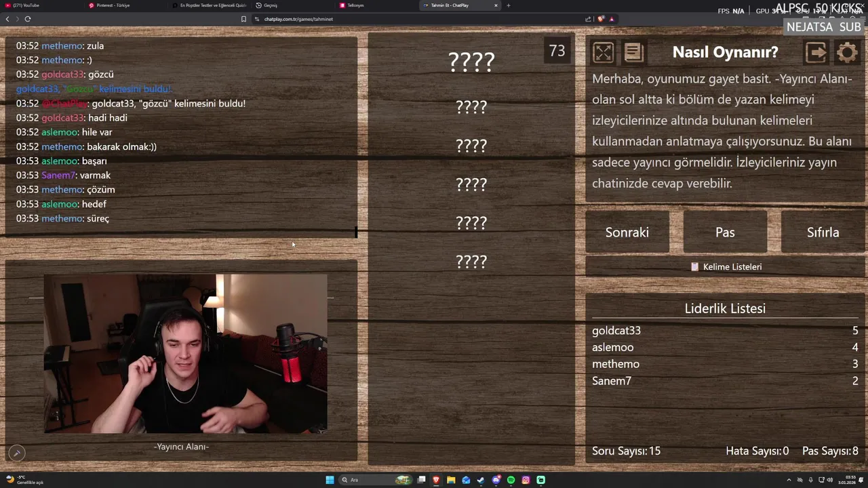Click the -Yayıncı Alanı- label
Viewport: 868px width, 488px height.
coord(181,447)
